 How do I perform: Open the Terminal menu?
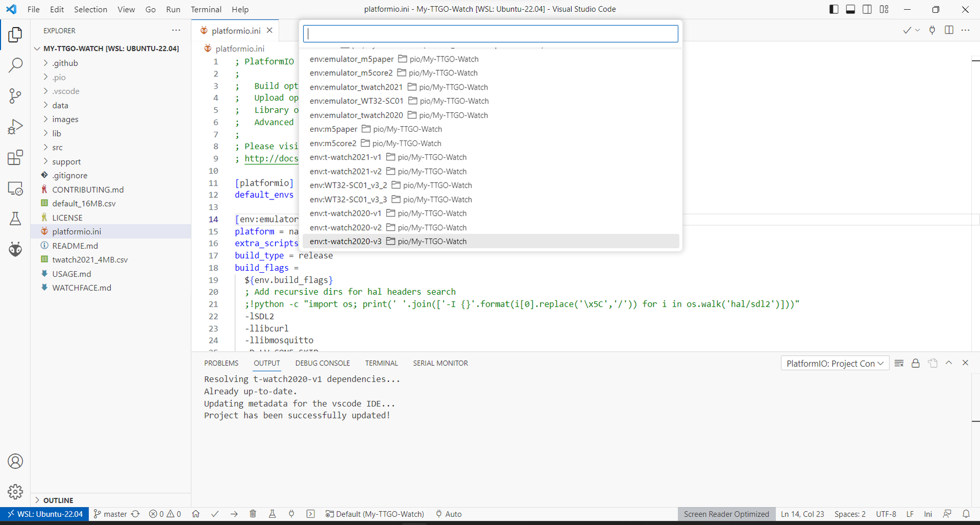206,9
